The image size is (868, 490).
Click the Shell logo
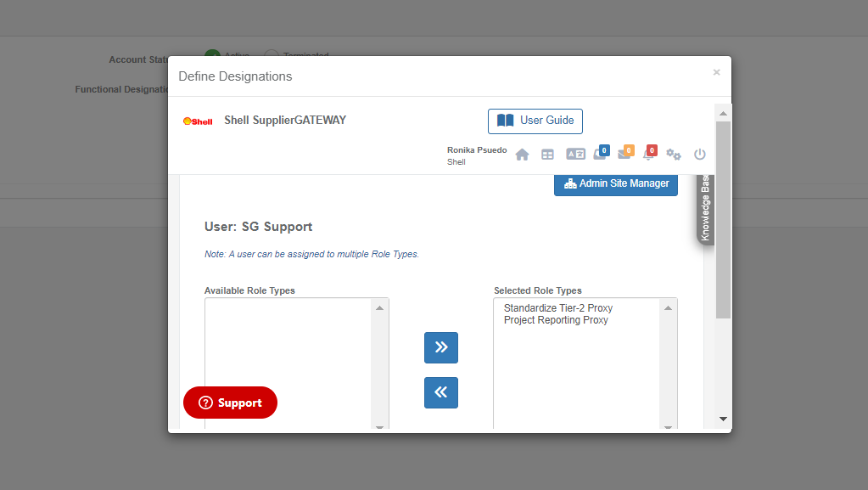coord(198,121)
